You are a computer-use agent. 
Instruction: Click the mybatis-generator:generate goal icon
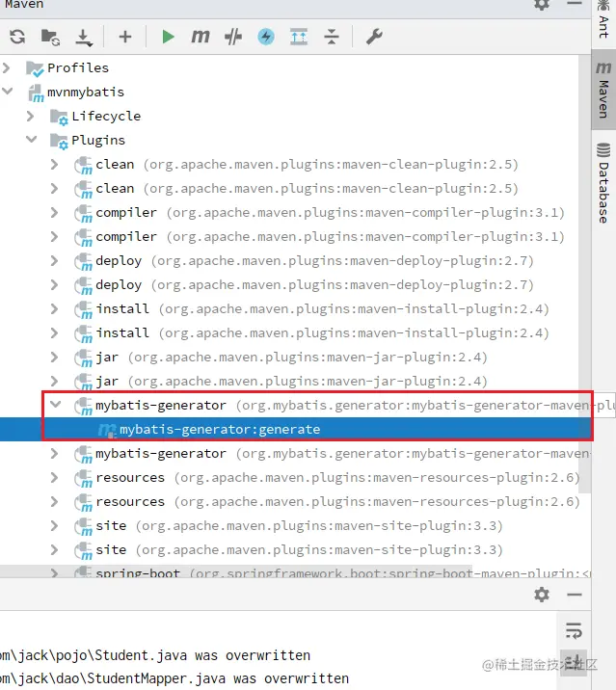pyautogui.click(x=107, y=430)
